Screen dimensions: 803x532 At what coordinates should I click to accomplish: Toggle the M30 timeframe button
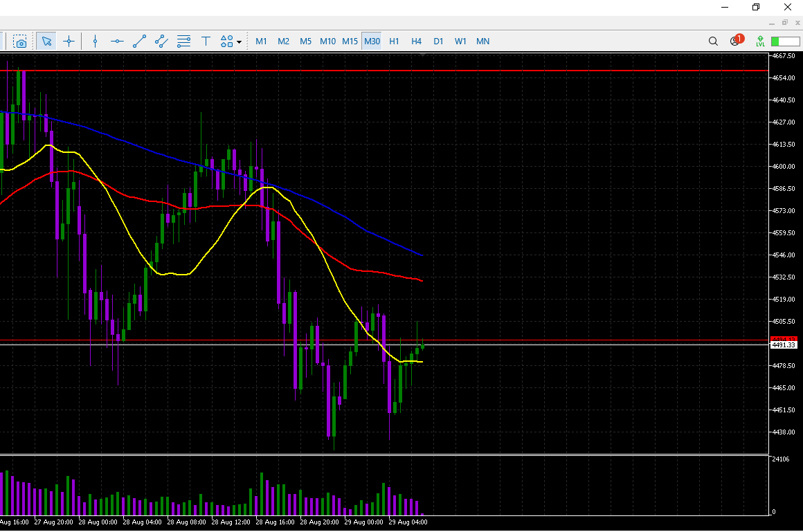tap(372, 42)
